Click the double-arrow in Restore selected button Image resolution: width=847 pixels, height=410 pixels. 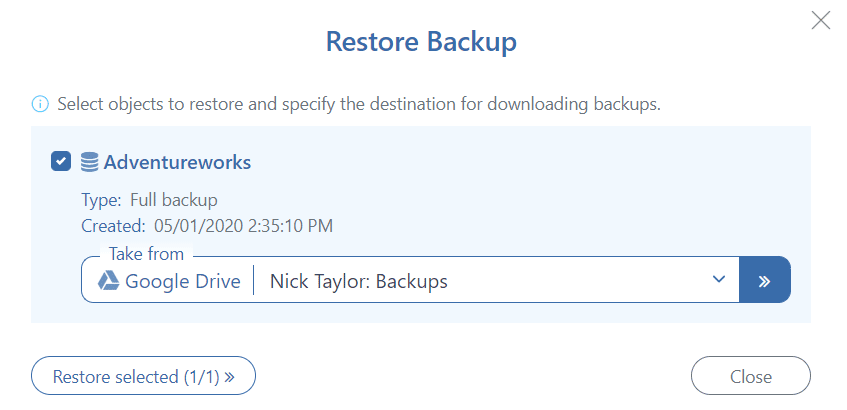tap(229, 377)
